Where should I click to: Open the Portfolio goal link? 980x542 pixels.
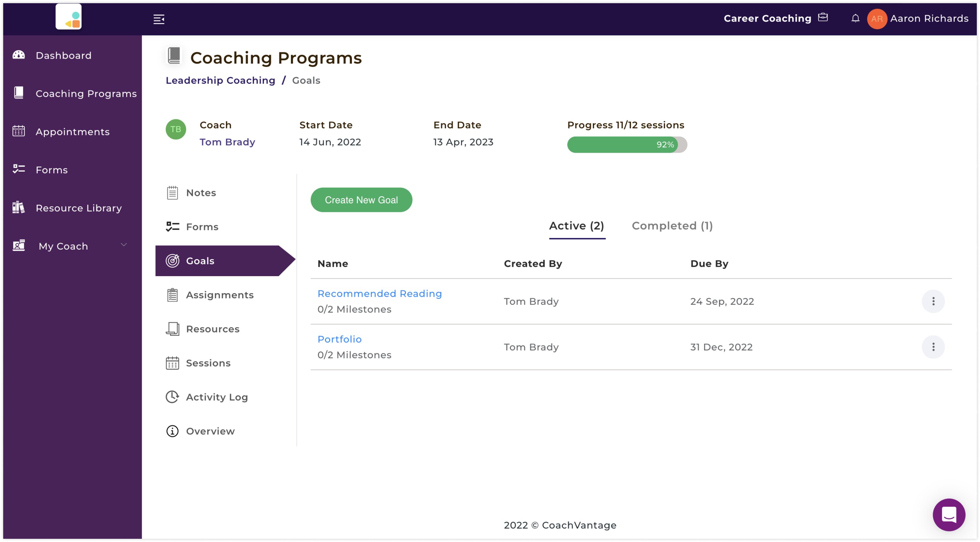339,339
